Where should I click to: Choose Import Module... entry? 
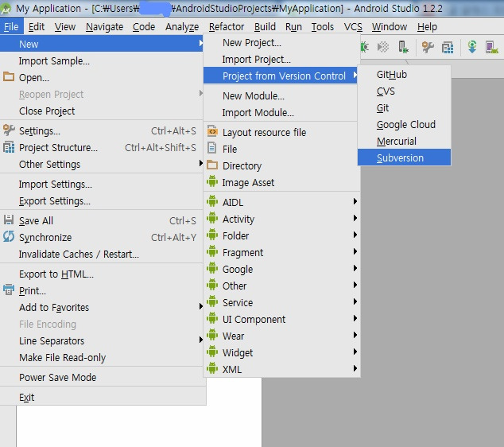click(x=281, y=112)
